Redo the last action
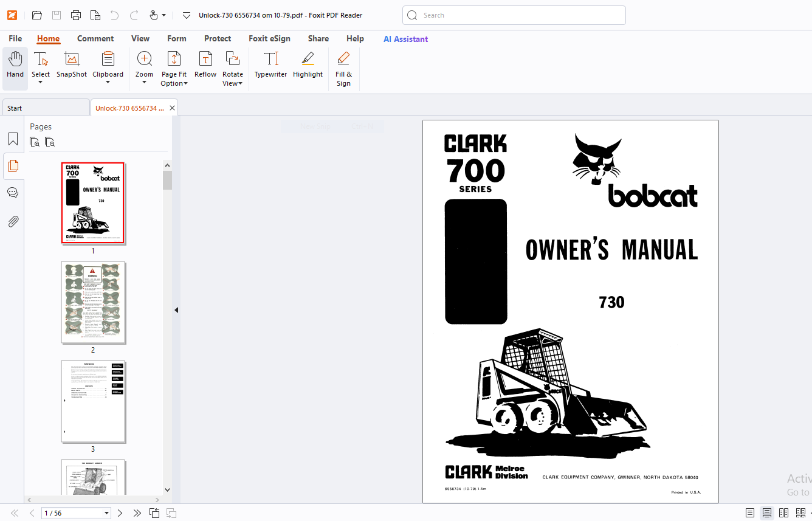The width and height of the screenshot is (812, 521). tap(134, 15)
